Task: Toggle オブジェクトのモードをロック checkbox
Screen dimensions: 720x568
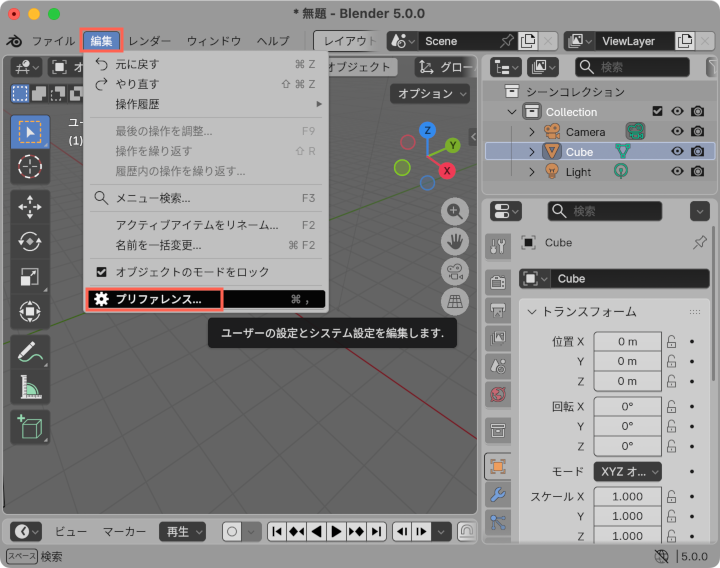Action: point(101,272)
